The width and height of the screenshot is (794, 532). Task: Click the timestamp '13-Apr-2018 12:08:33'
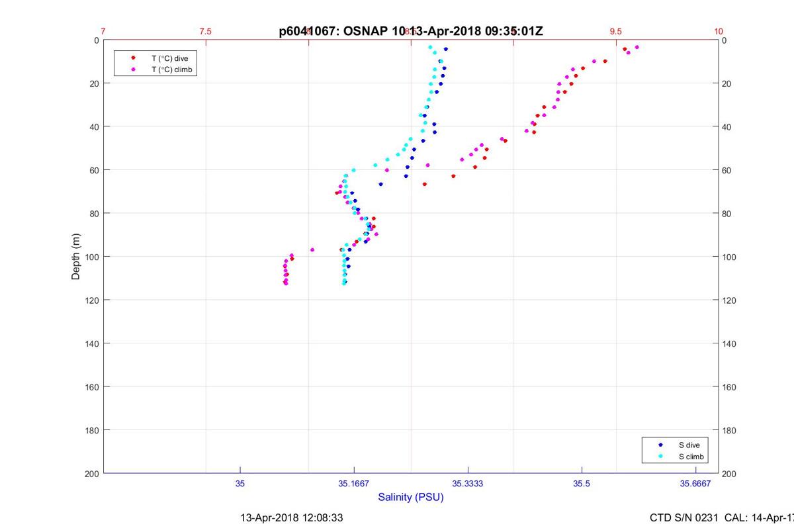(x=291, y=517)
